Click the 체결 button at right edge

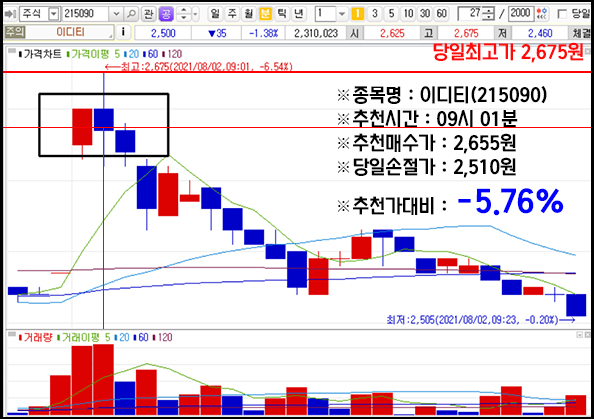point(581,33)
